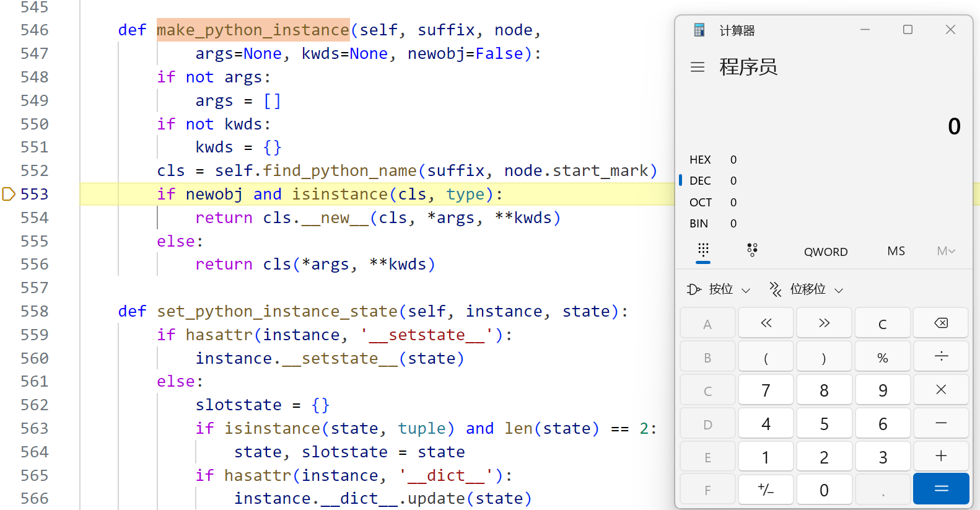980x510 pixels.
Task: Click the divide operator key
Action: coord(941,356)
